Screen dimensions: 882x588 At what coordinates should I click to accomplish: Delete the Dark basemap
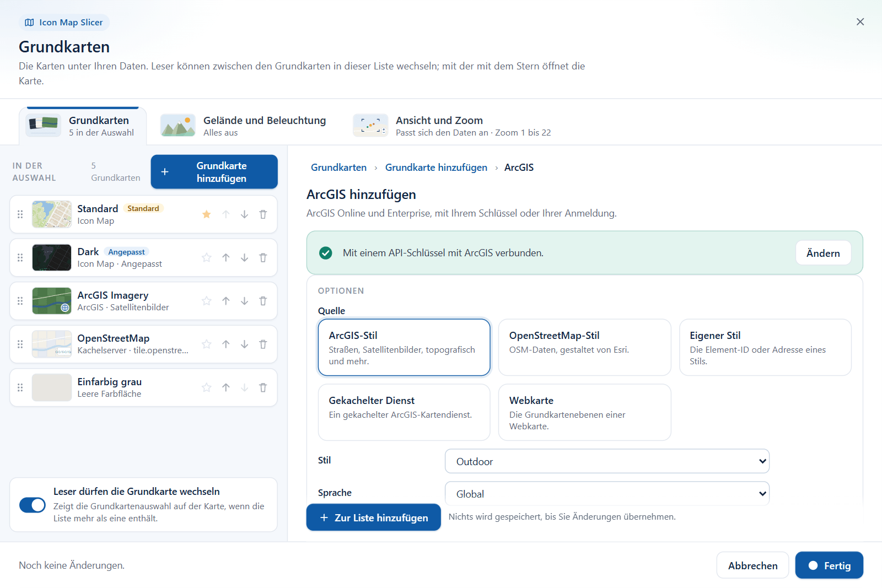tap(263, 257)
